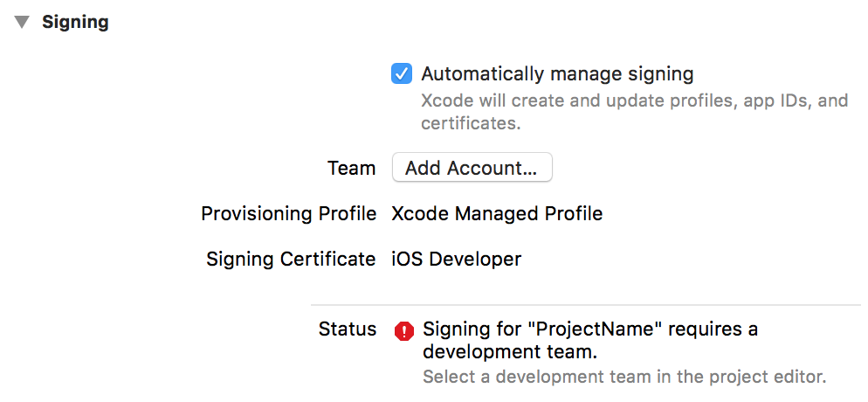
Task: Click the Signing Certificate label
Action: [x=291, y=260]
